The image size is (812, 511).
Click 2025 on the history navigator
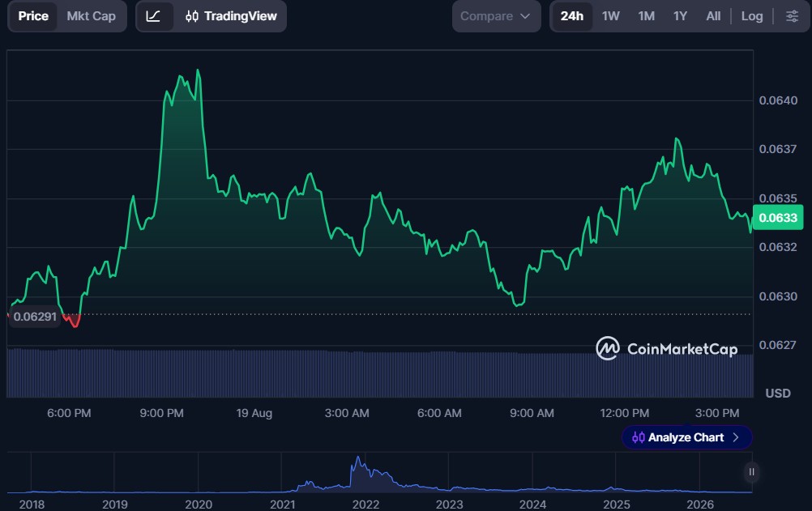[616, 505]
